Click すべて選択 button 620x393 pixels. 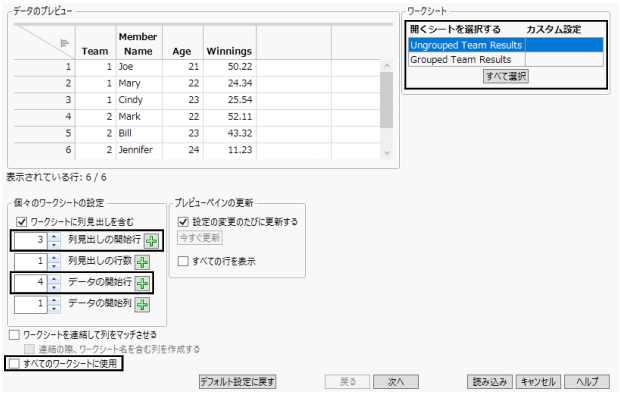point(506,76)
